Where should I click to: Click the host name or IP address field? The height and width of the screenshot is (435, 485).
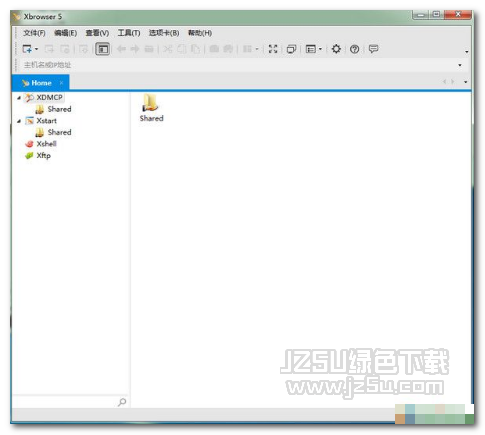click(x=238, y=65)
